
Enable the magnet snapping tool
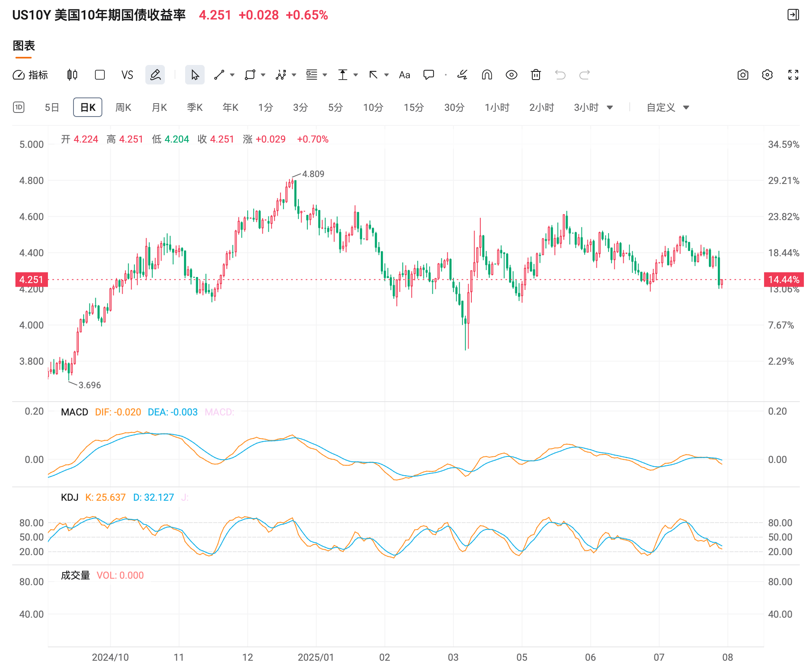point(487,75)
